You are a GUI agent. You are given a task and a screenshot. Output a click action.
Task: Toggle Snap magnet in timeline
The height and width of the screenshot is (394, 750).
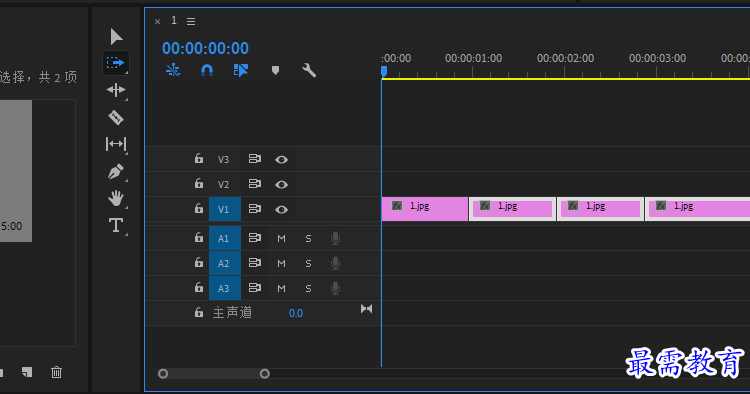207,71
